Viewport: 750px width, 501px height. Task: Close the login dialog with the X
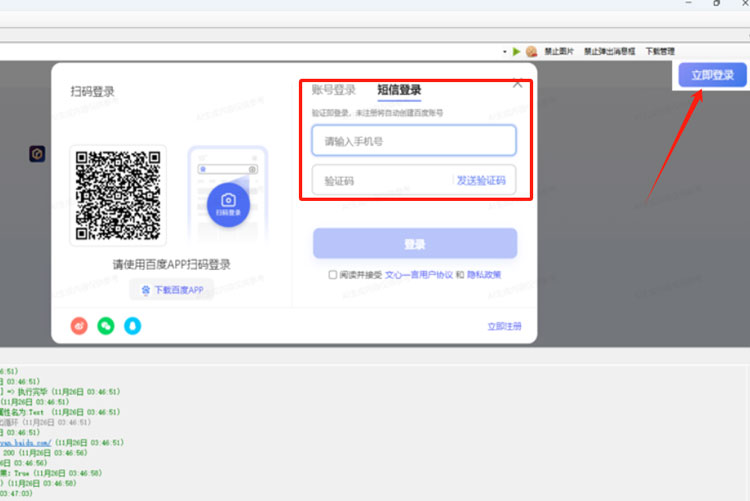pos(517,83)
